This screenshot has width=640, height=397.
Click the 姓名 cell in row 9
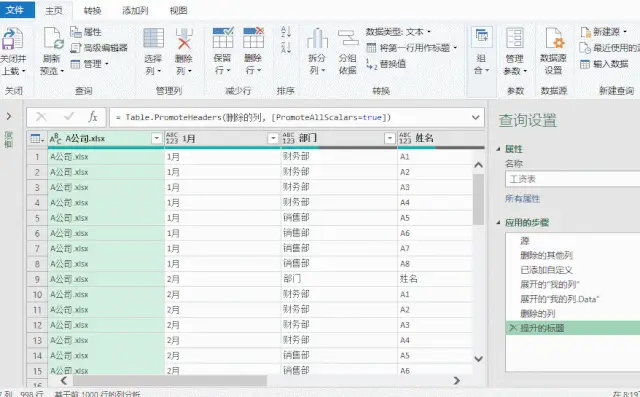tap(435, 279)
